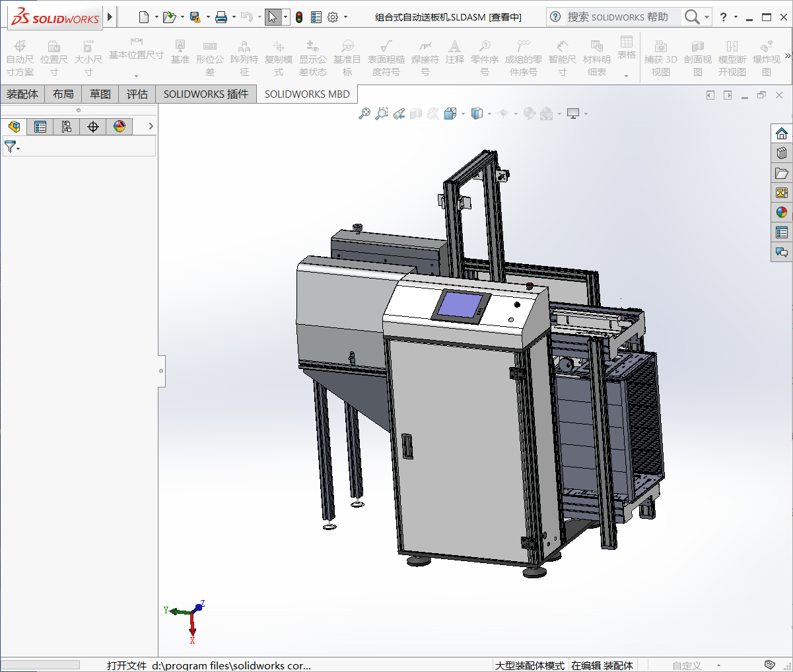The height and width of the screenshot is (672, 793).
Task: Click the 自定义 units button in the status bar
Action: pyautogui.click(x=687, y=665)
